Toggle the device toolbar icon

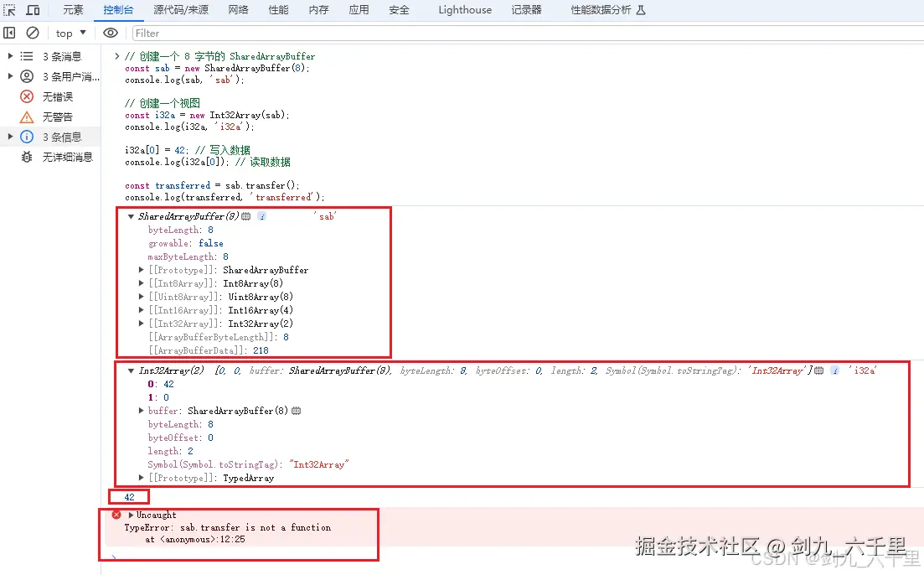(x=33, y=10)
